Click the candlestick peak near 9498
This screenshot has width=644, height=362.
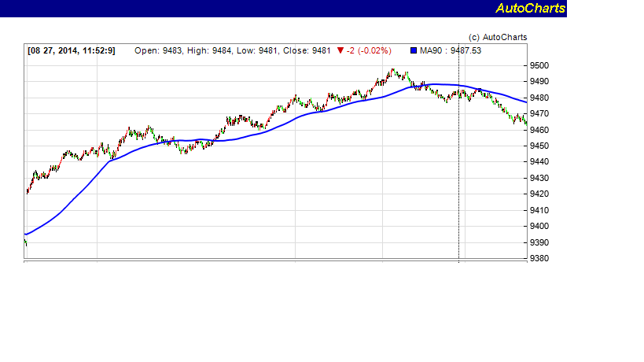392,70
